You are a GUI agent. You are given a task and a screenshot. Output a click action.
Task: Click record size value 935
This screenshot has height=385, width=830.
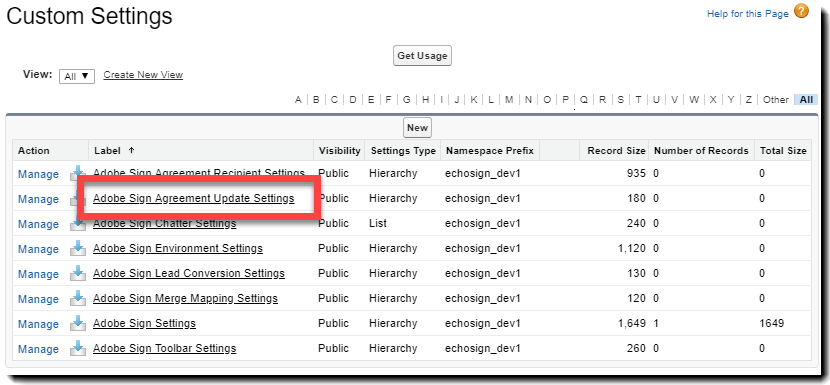(x=636, y=173)
